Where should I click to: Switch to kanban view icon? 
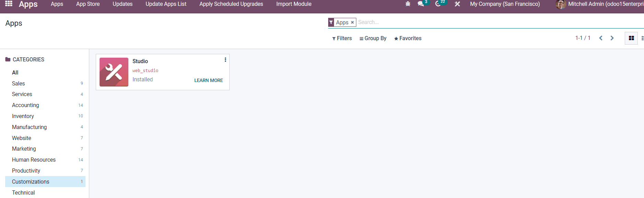631,38
